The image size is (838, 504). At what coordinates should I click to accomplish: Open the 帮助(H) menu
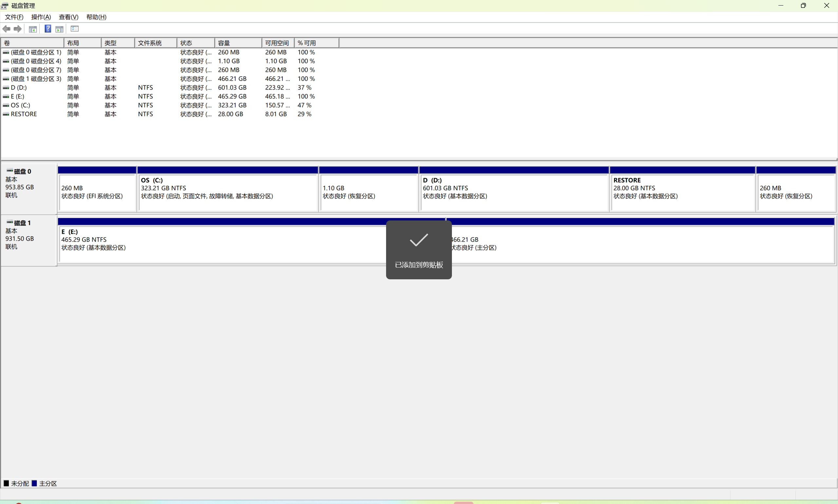(96, 17)
